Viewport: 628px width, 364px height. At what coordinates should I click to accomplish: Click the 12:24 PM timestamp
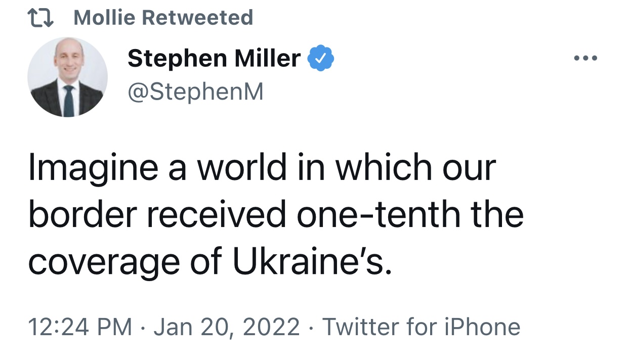pos(80,327)
